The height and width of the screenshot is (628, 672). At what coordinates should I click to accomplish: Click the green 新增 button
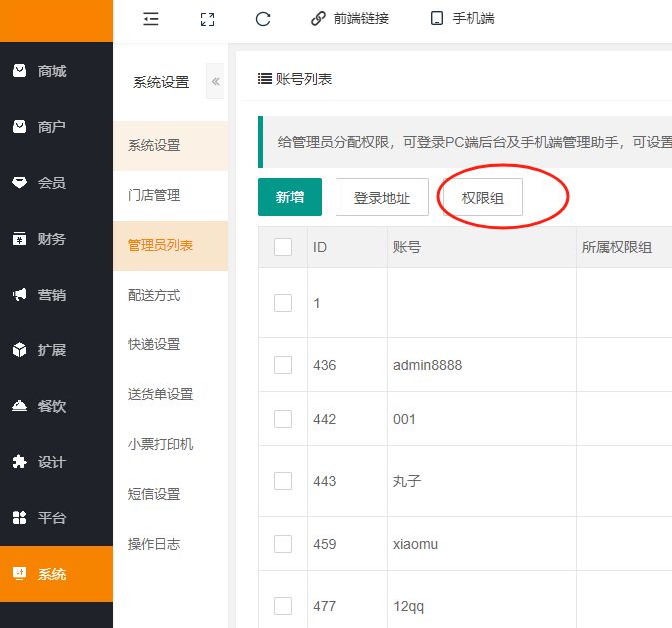[x=290, y=198]
